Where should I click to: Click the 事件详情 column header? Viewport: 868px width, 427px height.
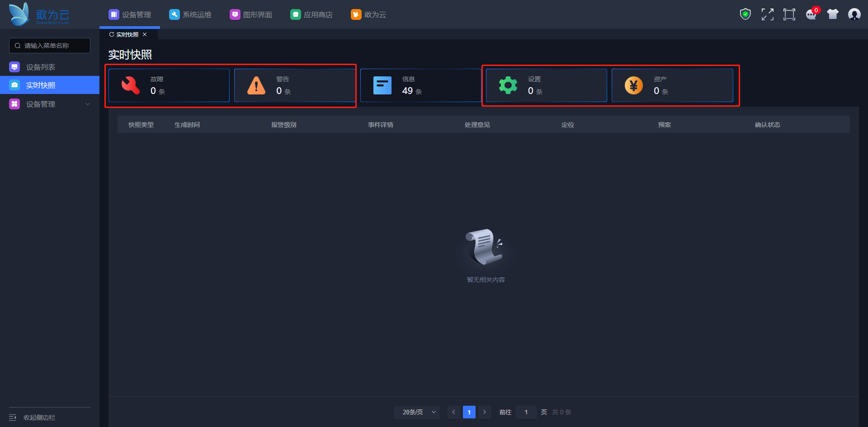click(x=381, y=125)
